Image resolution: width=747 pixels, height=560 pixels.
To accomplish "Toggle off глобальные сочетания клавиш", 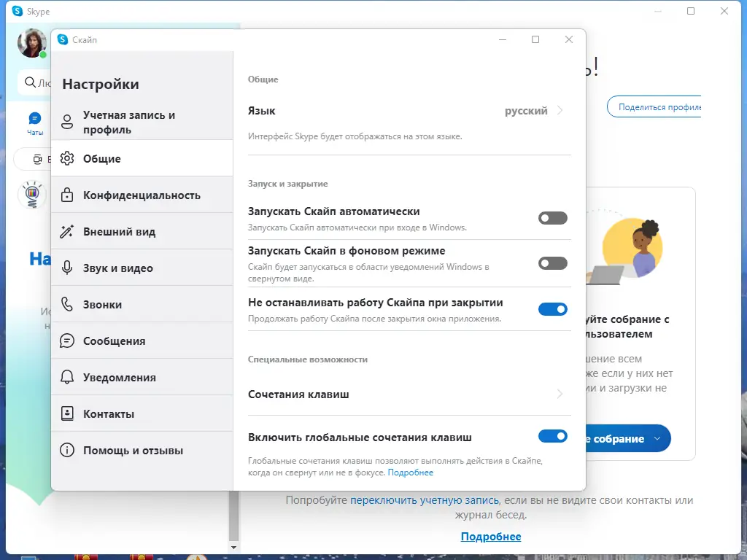I will [552, 436].
